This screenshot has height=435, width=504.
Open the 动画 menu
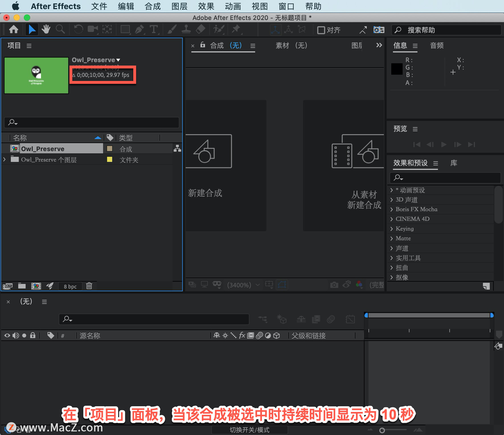[233, 6]
